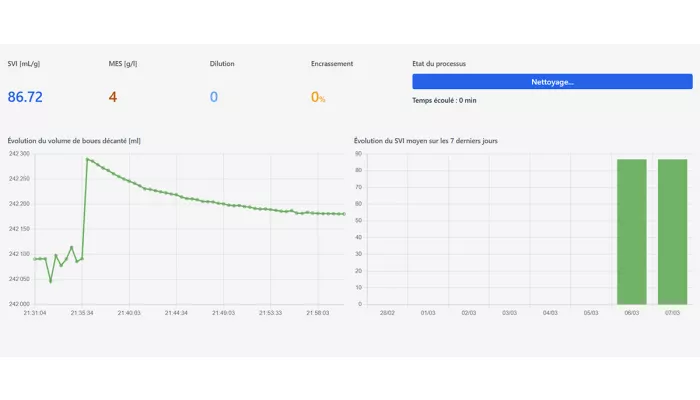Click the peak point of sludge volume curve

tap(87, 159)
